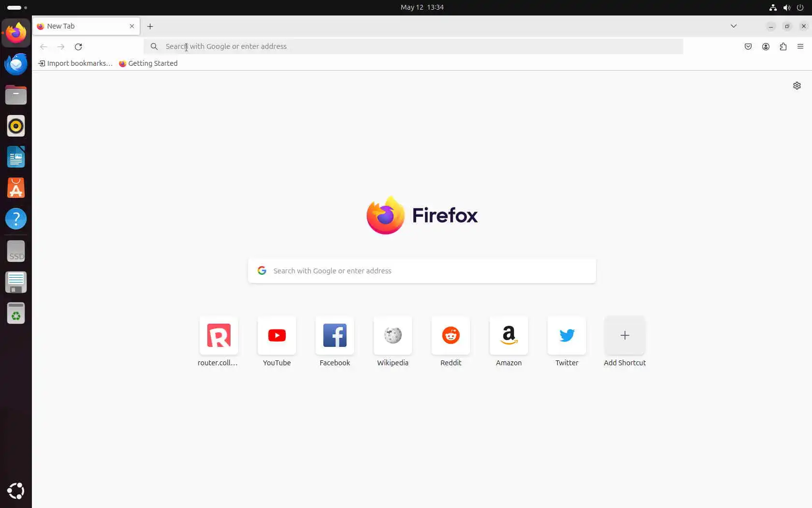Image resolution: width=812 pixels, height=508 pixels.
Task: Focus the address bar search field
Action: 413,46
